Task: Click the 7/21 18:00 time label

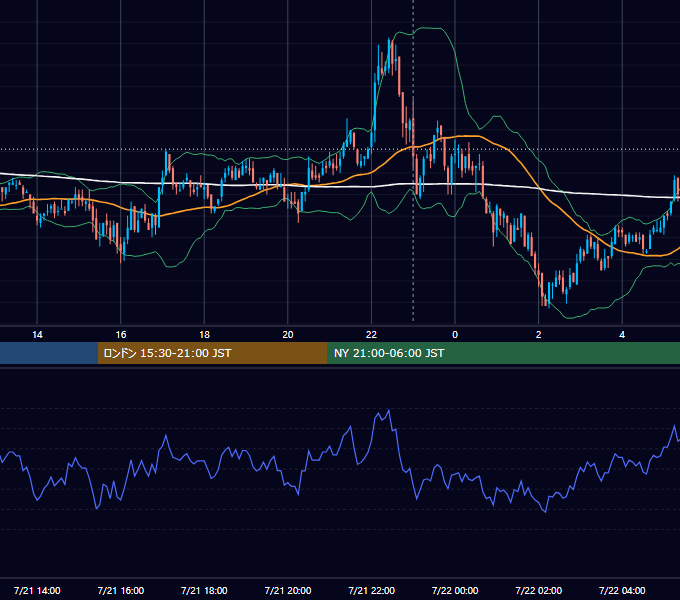Action: point(204,590)
